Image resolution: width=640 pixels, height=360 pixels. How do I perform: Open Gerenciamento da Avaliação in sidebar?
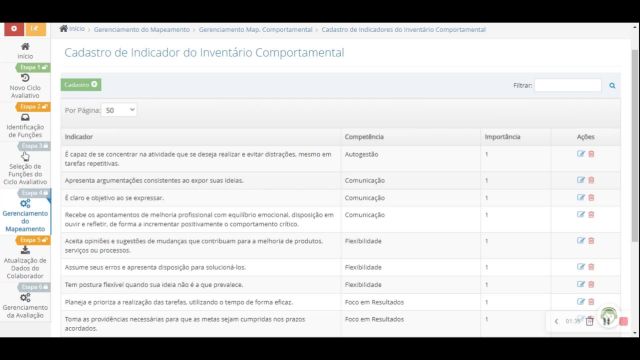tap(25, 306)
